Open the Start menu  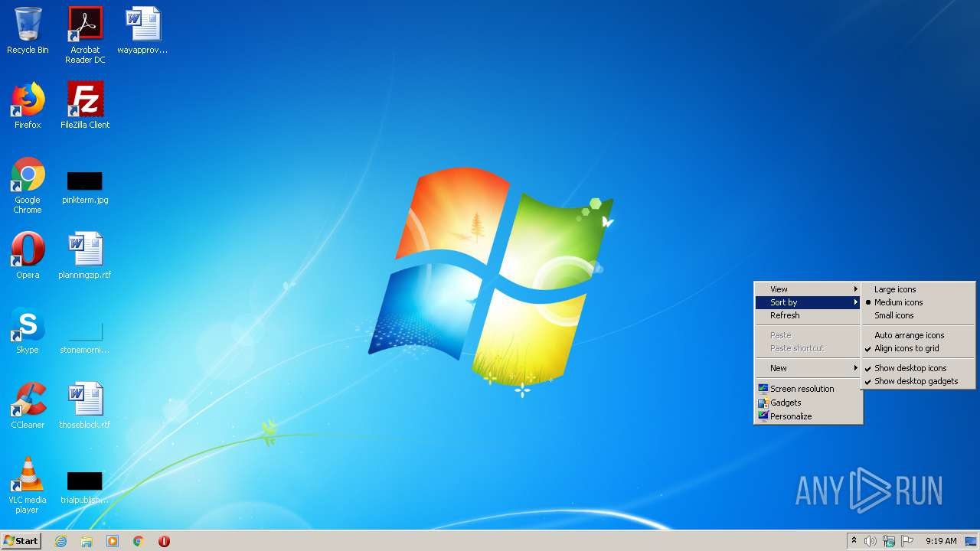pyautogui.click(x=21, y=541)
